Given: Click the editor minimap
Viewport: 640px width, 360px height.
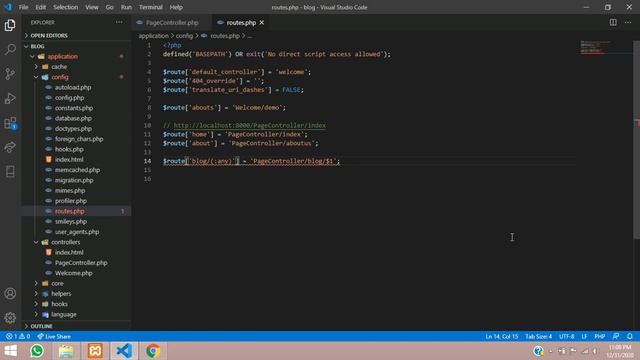Looking at the screenshot, I should coord(596,47).
